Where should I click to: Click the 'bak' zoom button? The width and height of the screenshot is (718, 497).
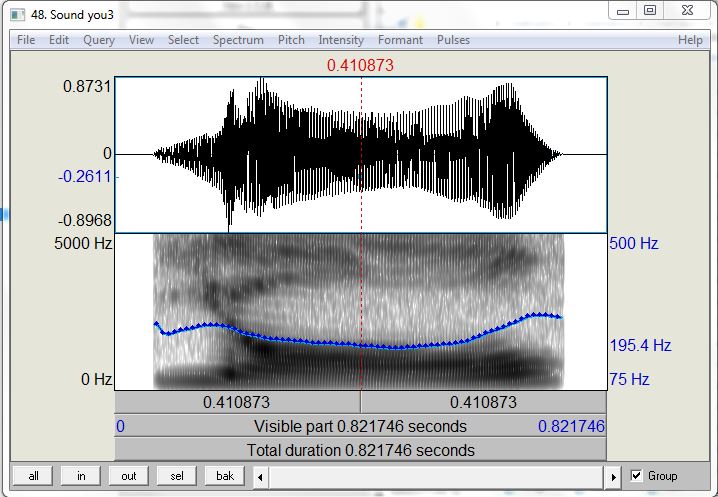point(225,476)
